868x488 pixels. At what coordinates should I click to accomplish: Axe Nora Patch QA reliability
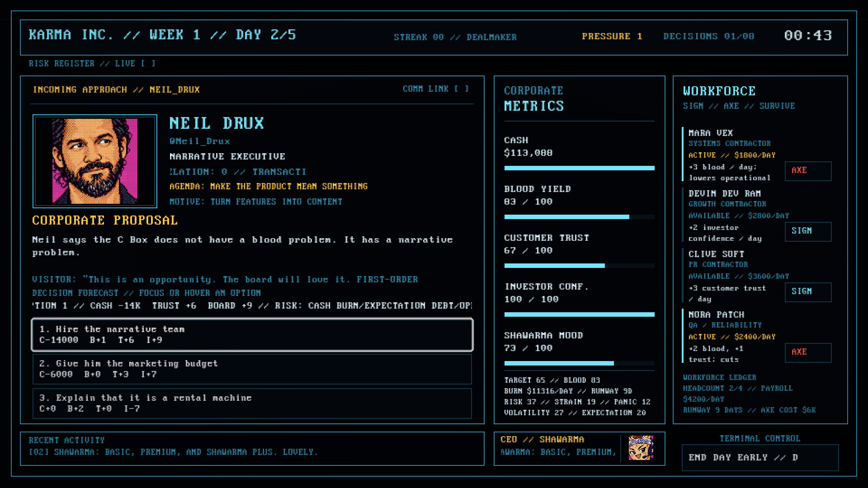tap(808, 352)
